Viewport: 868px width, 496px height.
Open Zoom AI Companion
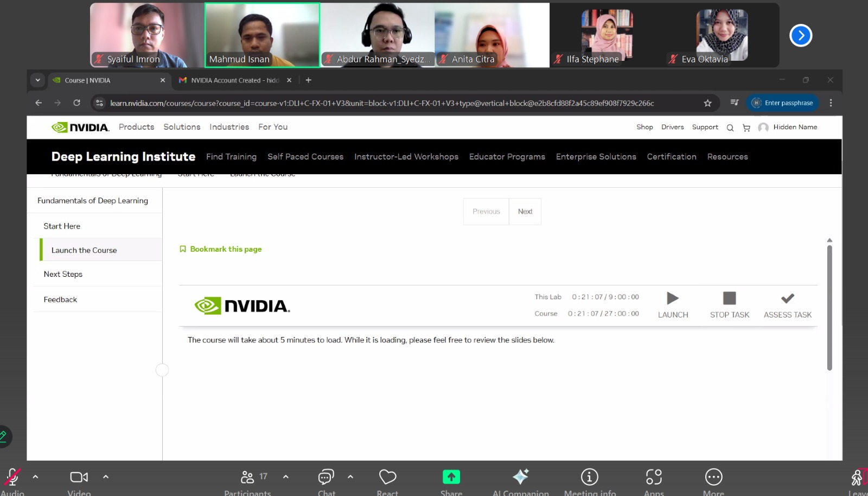(x=520, y=478)
